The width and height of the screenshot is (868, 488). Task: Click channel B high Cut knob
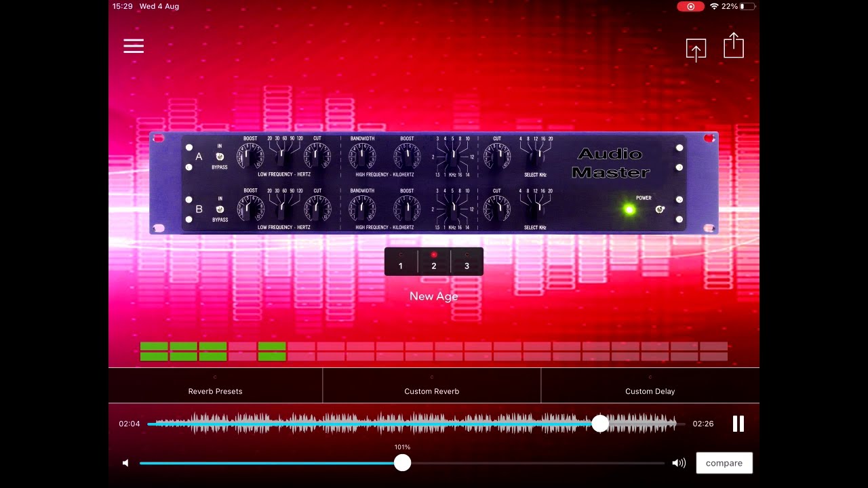pyautogui.click(x=497, y=209)
